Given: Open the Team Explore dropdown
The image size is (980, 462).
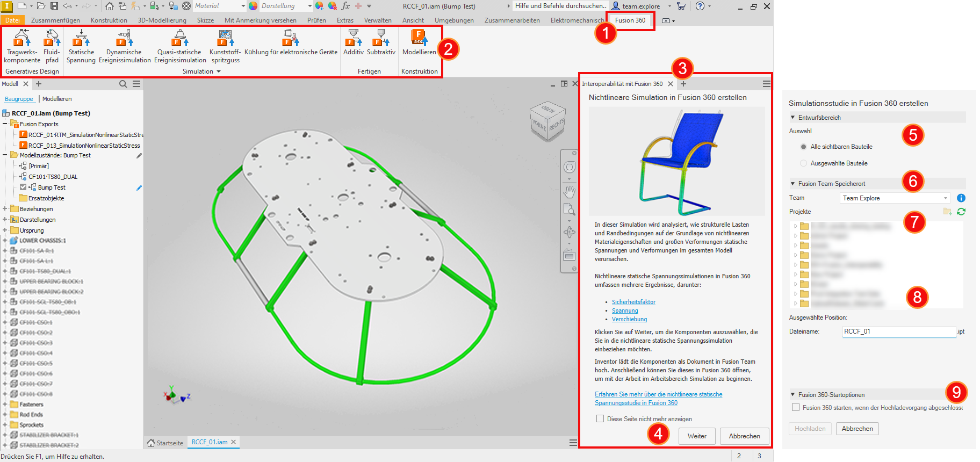Looking at the screenshot, I should 895,198.
